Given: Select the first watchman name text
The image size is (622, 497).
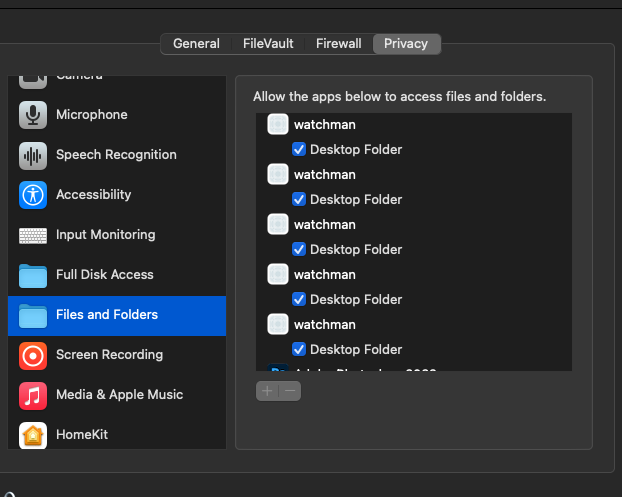Looking at the screenshot, I should coord(324,125).
